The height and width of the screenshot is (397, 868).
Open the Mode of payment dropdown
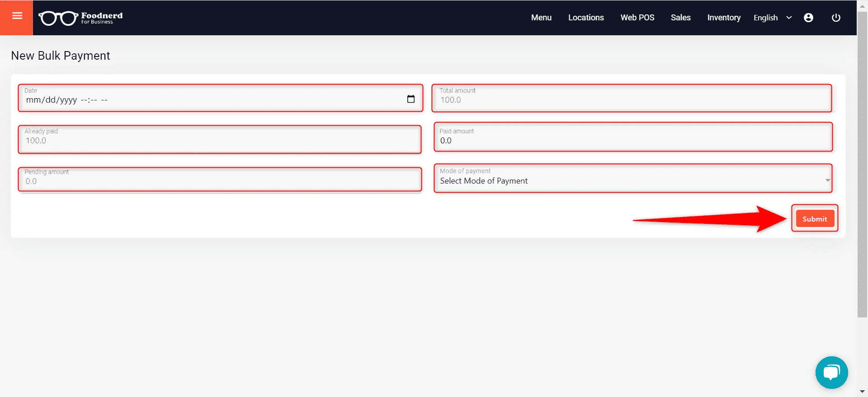(633, 179)
